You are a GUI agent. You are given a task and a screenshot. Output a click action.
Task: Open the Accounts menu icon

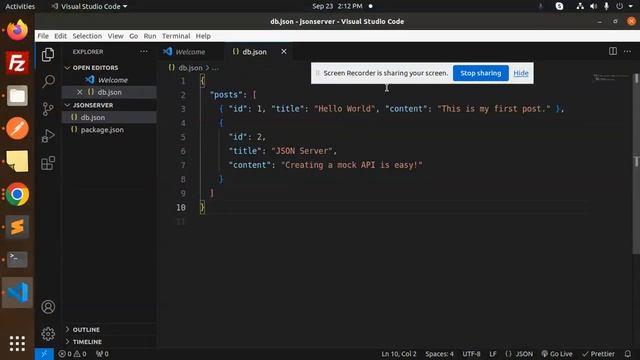click(48, 307)
